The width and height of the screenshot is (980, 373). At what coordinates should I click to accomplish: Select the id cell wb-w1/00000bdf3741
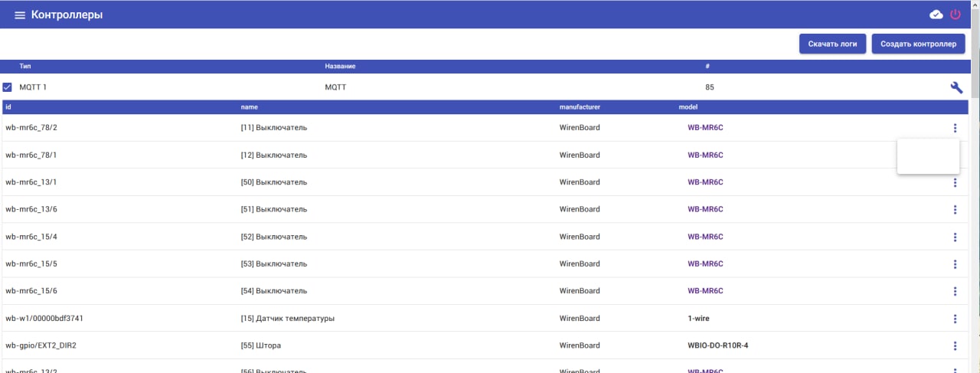click(x=44, y=318)
